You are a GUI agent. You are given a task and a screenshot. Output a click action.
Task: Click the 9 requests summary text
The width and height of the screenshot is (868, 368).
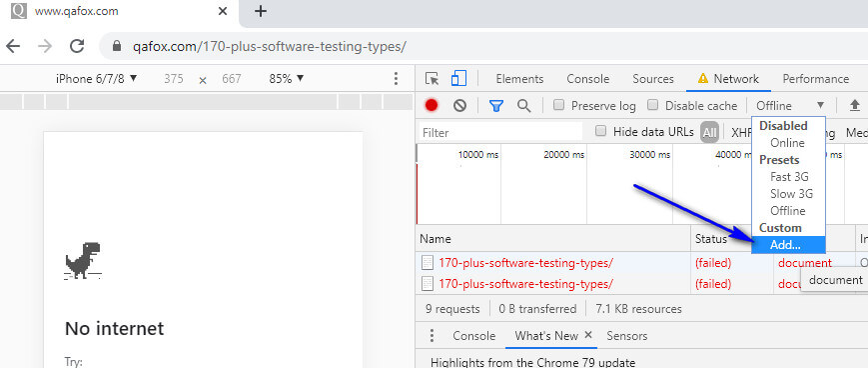coord(452,309)
